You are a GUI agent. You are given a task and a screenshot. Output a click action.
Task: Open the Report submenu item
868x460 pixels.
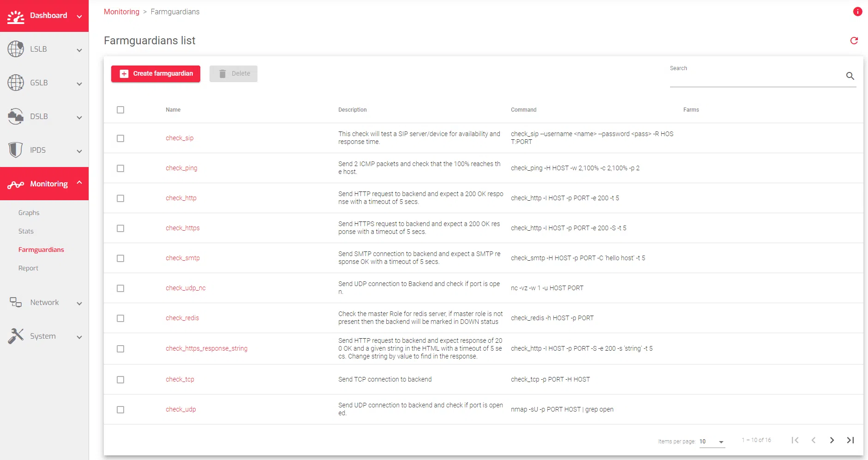point(28,268)
